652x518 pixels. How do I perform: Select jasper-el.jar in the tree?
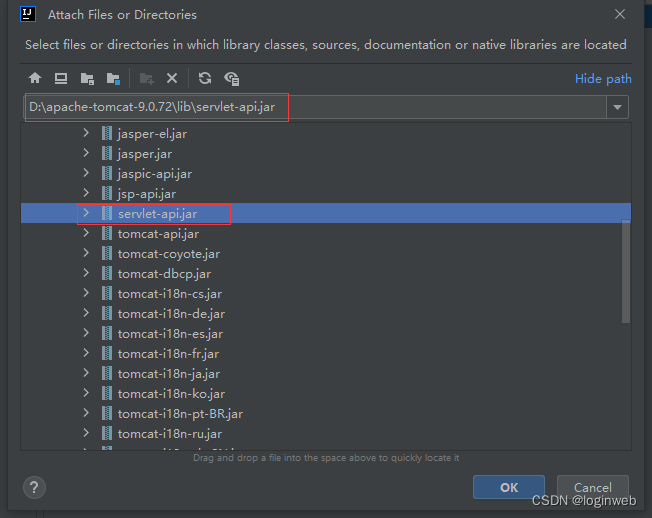(152, 134)
